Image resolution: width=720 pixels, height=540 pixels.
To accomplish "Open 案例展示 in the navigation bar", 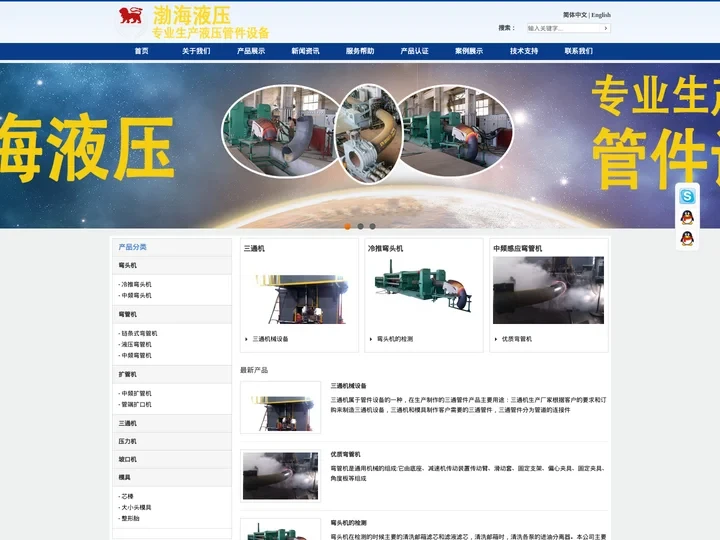I will click(x=469, y=51).
